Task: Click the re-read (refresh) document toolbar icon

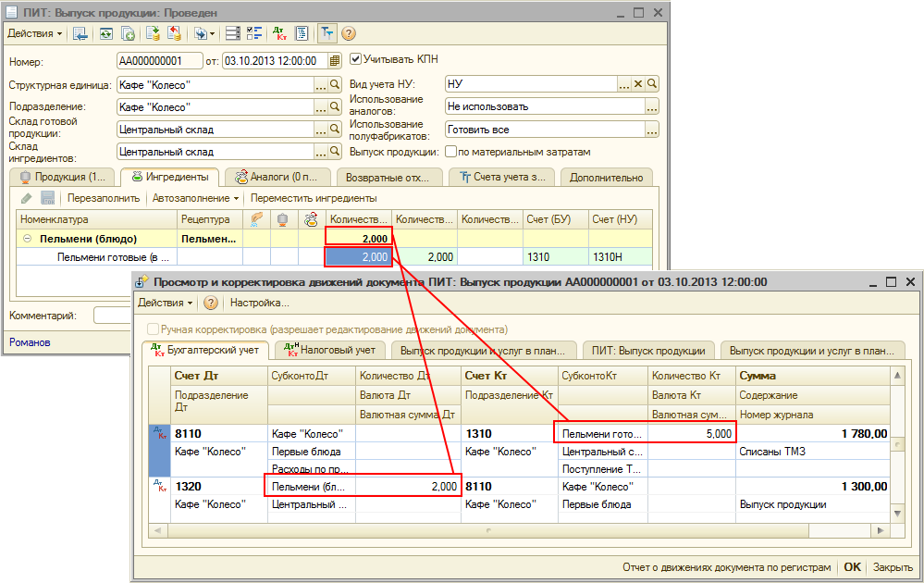Action: coord(107,33)
